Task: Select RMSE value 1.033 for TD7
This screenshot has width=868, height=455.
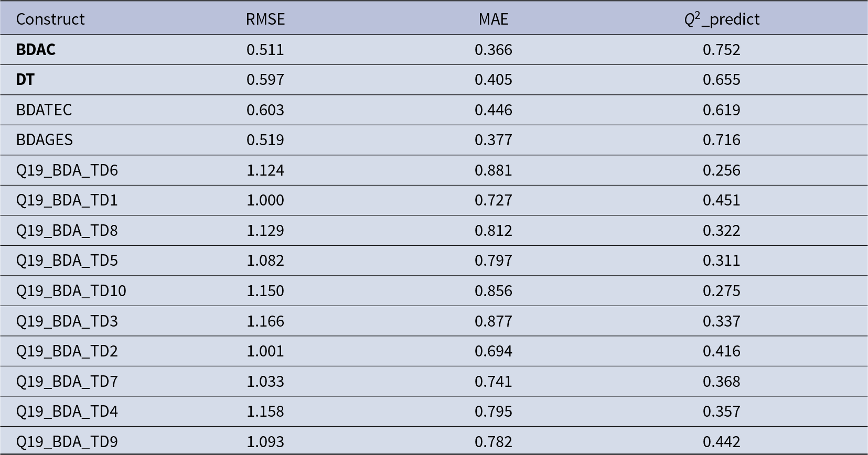Action: click(265, 381)
